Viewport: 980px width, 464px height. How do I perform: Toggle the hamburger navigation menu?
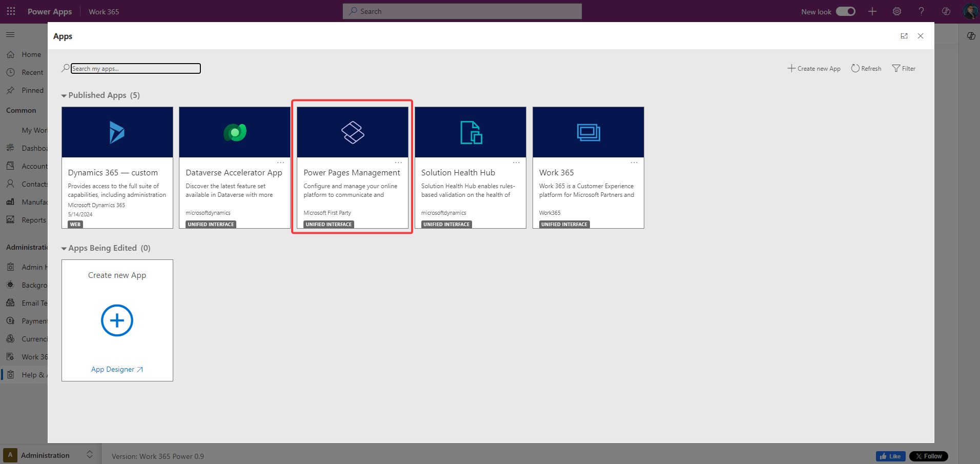pyautogui.click(x=10, y=34)
